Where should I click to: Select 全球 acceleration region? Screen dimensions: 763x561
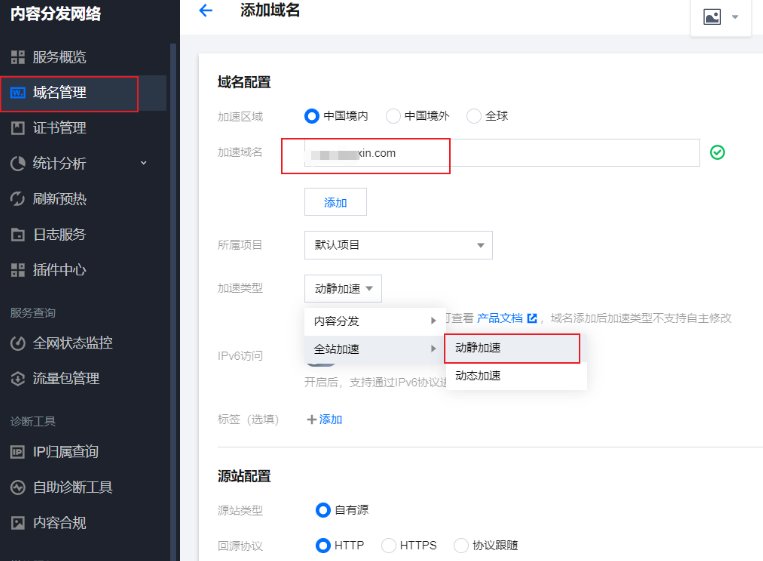click(x=474, y=116)
